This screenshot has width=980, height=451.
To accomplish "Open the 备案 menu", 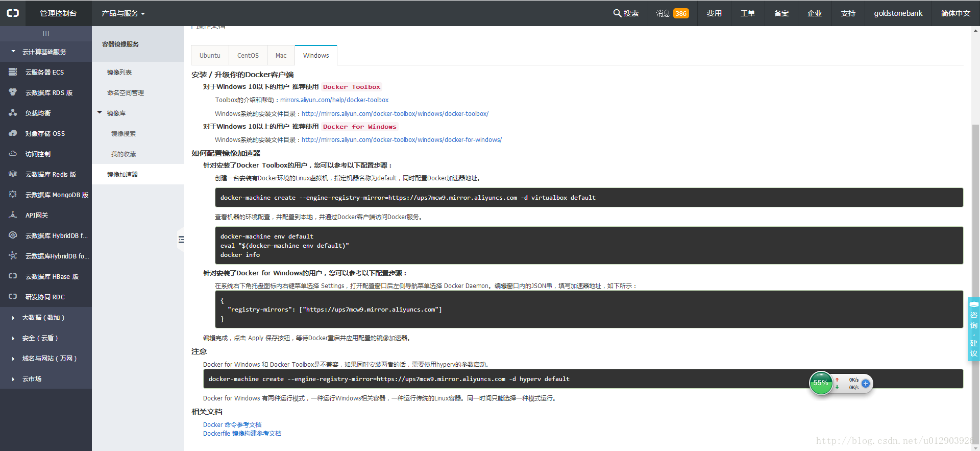I will tap(781, 13).
